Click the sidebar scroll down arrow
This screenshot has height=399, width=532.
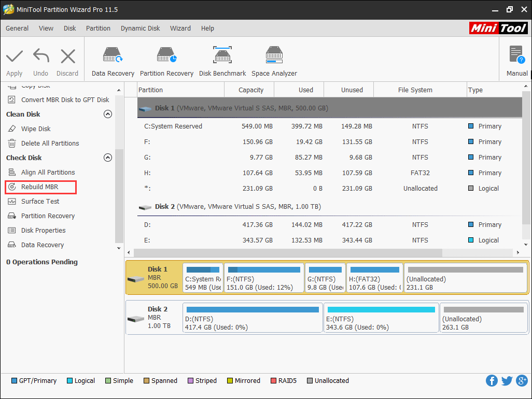[119, 248]
